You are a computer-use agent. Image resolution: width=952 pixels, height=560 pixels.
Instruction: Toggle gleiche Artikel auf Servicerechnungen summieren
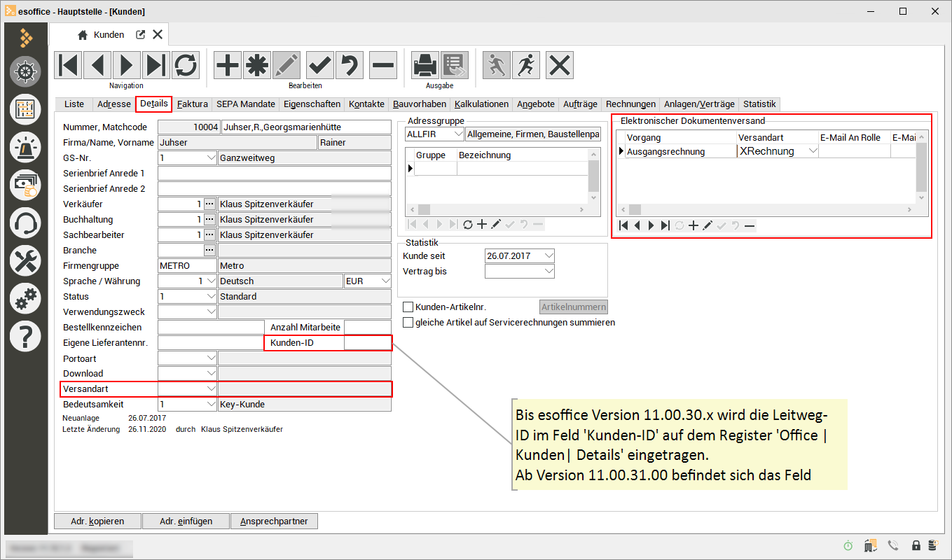tap(408, 323)
